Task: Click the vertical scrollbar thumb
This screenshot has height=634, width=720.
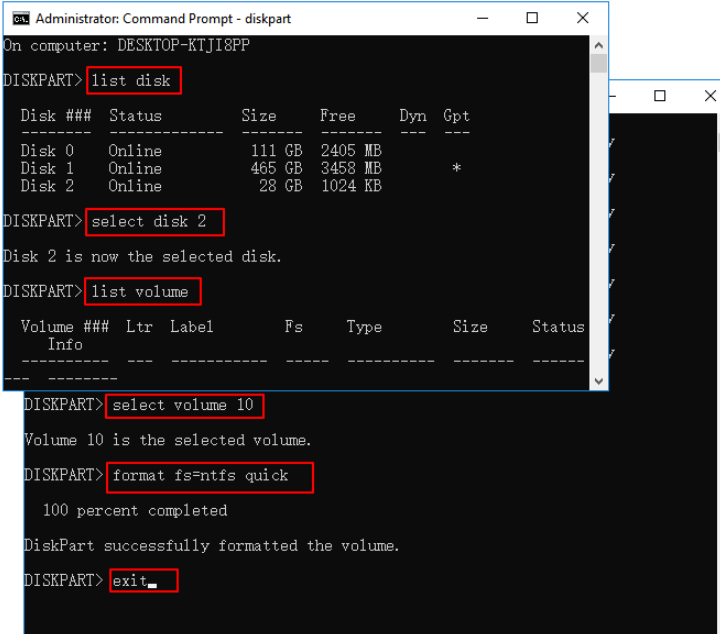Action: 599,64
